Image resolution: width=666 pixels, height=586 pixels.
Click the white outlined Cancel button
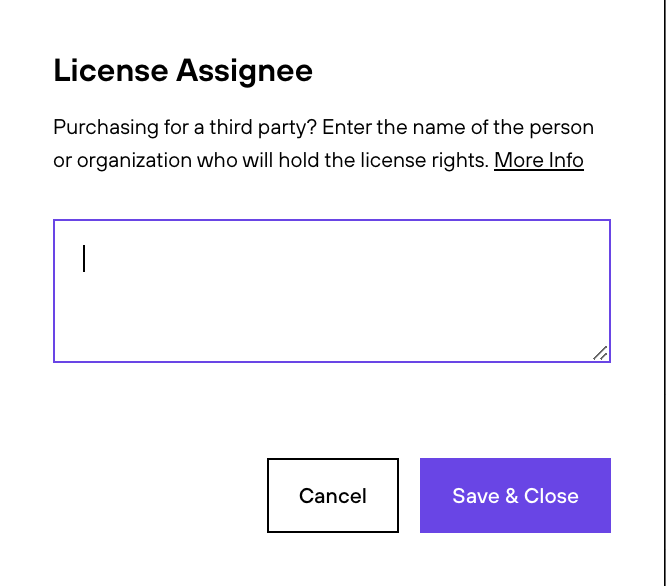pos(333,495)
